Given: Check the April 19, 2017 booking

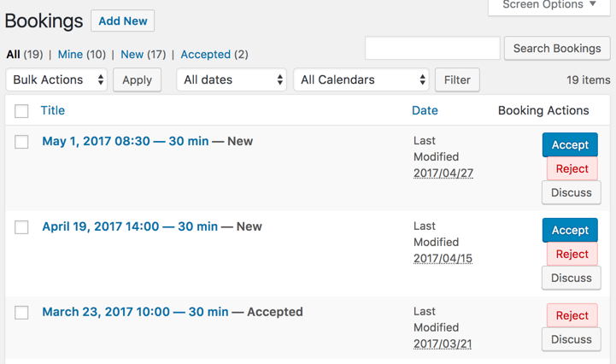Looking at the screenshot, I should pyautogui.click(x=21, y=227).
